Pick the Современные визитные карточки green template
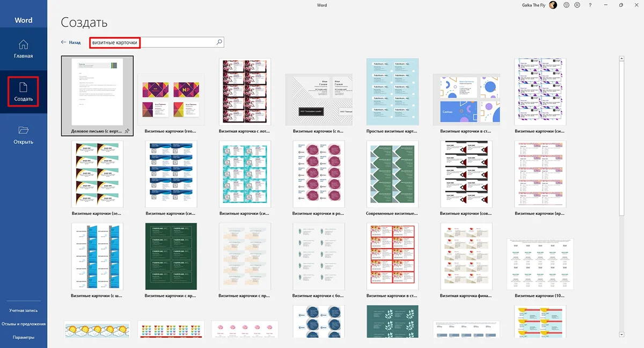The width and height of the screenshot is (644, 348). (392, 174)
